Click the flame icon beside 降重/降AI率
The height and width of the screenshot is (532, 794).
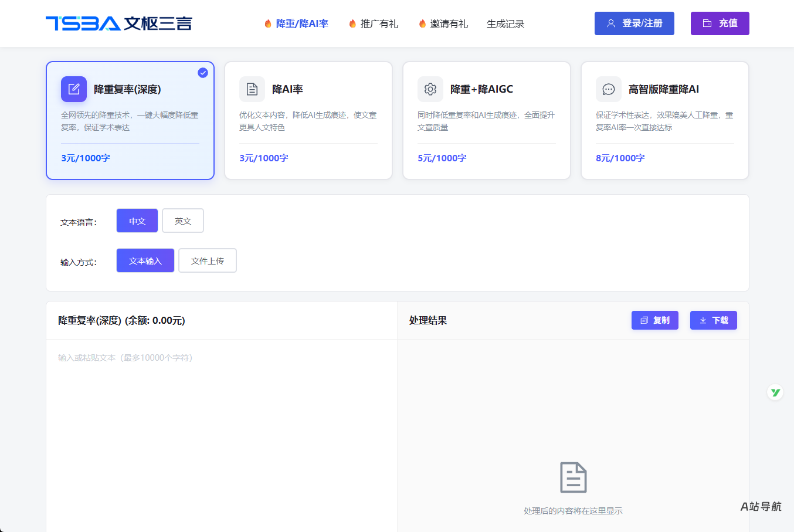[x=268, y=23]
